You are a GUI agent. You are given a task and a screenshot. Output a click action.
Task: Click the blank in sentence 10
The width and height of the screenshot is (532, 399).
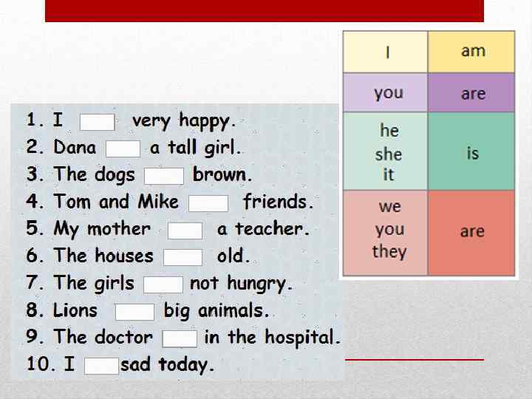[x=101, y=366]
